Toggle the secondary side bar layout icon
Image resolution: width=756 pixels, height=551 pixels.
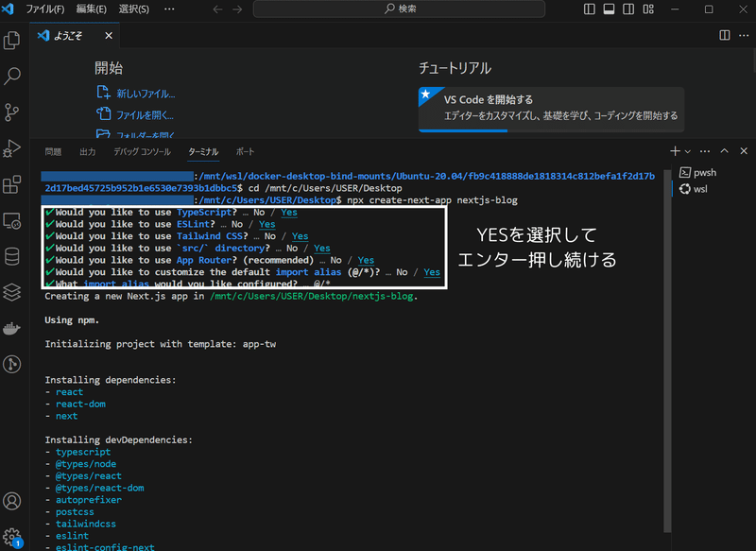pos(628,9)
